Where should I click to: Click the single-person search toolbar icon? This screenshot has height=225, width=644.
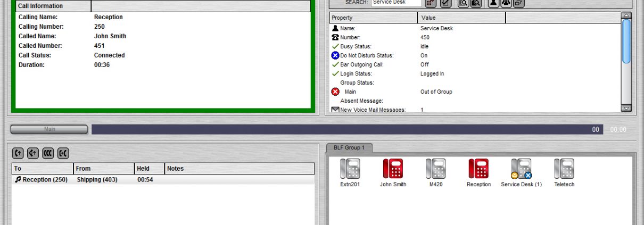[x=493, y=3]
